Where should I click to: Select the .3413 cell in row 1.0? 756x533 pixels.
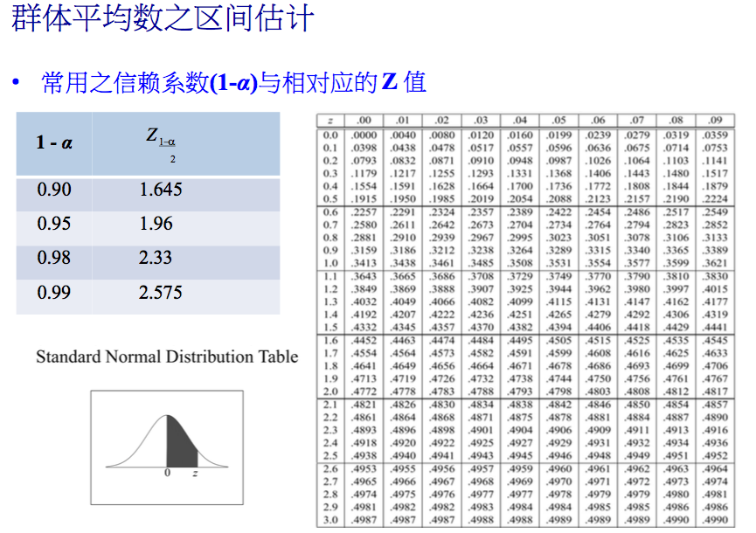[x=364, y=263]
